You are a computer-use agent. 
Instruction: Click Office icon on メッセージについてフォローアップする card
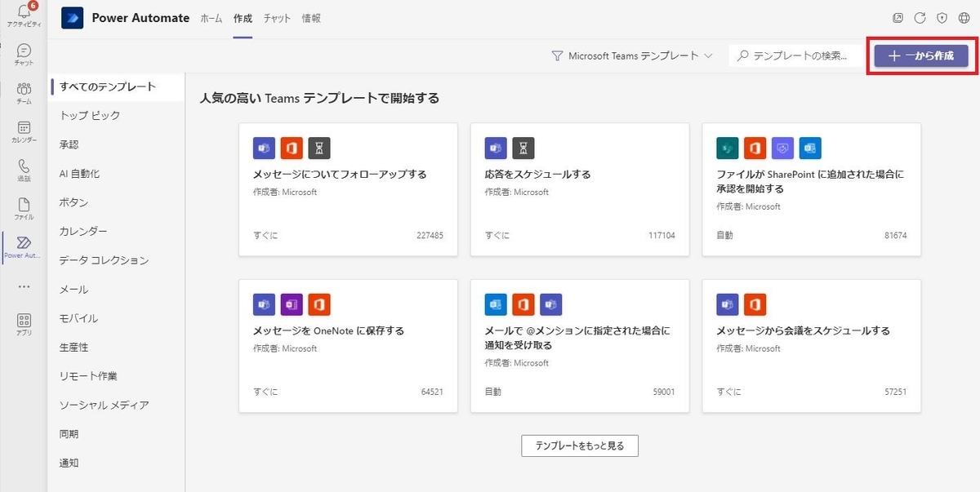(x=292, y=148)
